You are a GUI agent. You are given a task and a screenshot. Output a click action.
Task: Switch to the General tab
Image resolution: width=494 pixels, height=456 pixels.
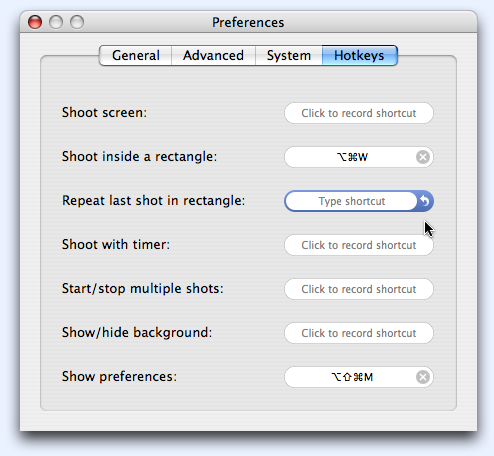point(135,55)
